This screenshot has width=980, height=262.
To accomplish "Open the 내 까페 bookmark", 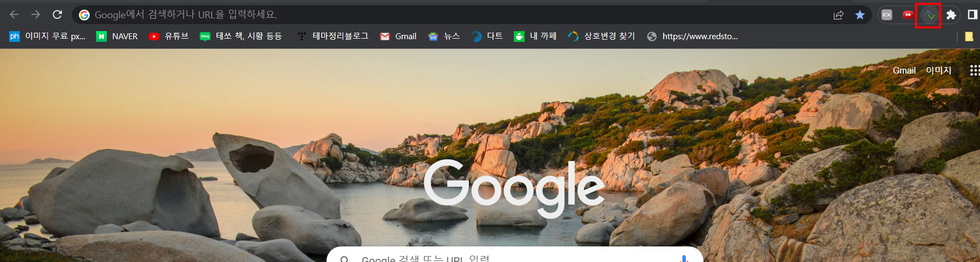I will pyautogui.click(x=535, y=37).
